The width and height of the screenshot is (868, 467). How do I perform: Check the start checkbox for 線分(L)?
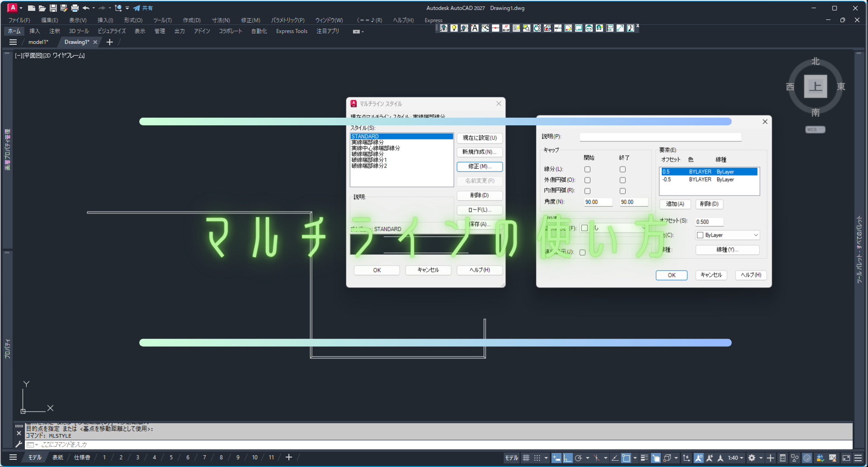pos(587,169)
